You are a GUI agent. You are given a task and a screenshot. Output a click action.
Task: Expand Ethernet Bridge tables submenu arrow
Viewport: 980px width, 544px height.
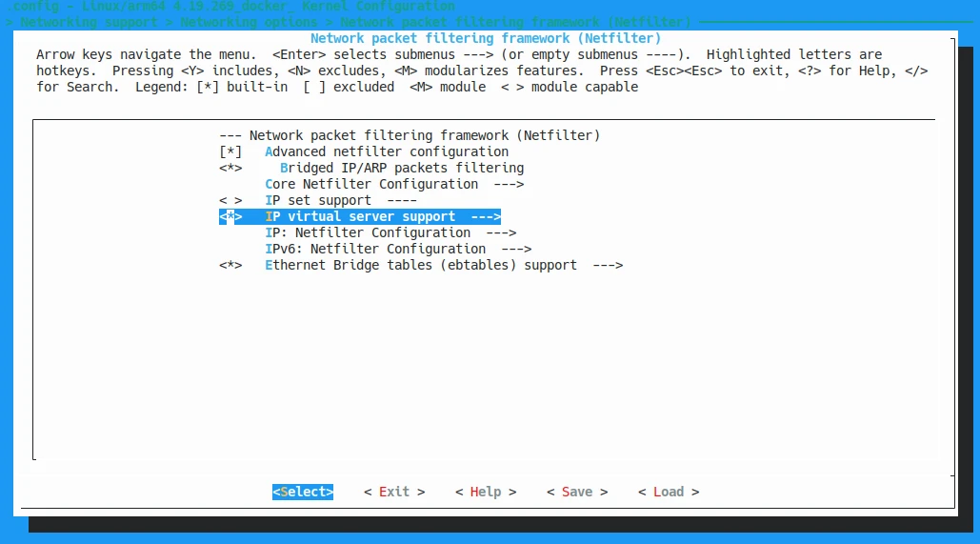(608, 265)
